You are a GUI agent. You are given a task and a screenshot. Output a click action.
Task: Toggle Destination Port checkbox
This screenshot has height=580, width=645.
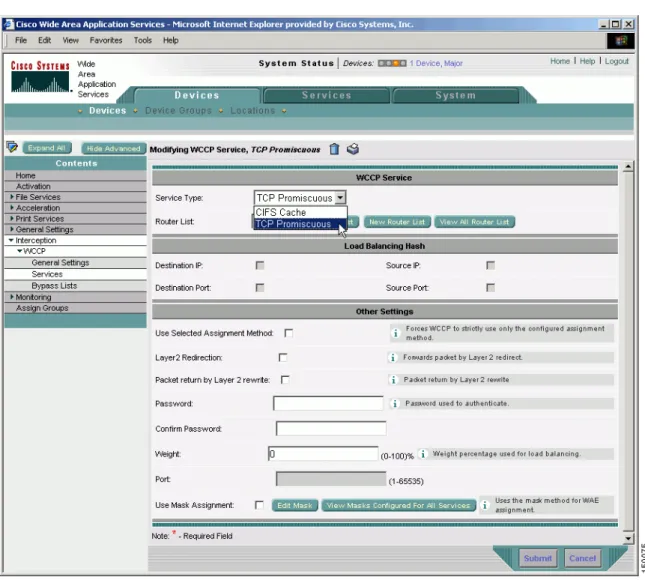click(260, 288)
